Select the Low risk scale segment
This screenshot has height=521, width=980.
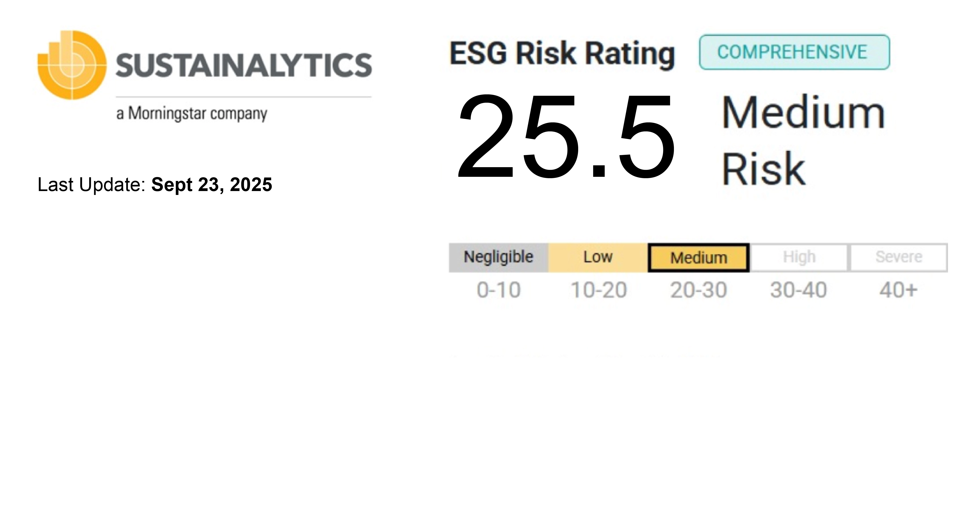pyautogui.click(x=598, y=257)
